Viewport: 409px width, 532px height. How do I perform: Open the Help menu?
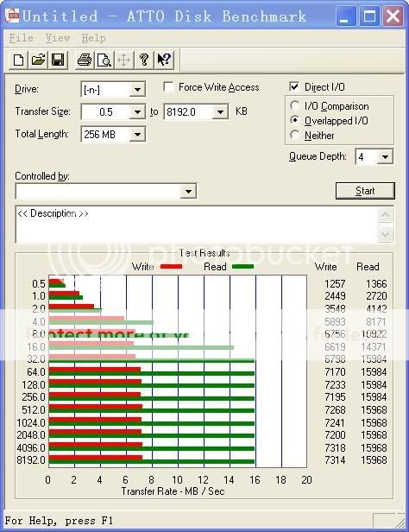pos(93,38)
